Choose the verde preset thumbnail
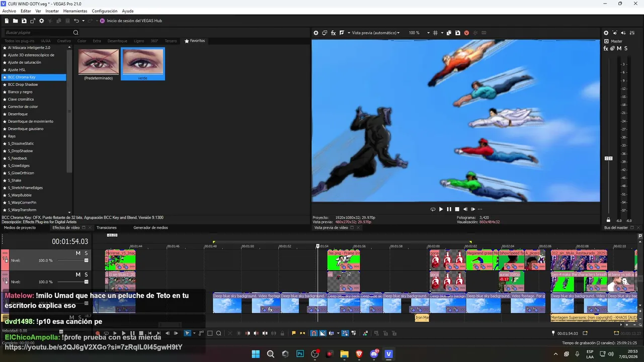The height and width of the screenshot is (362, 644). (143, 64)
